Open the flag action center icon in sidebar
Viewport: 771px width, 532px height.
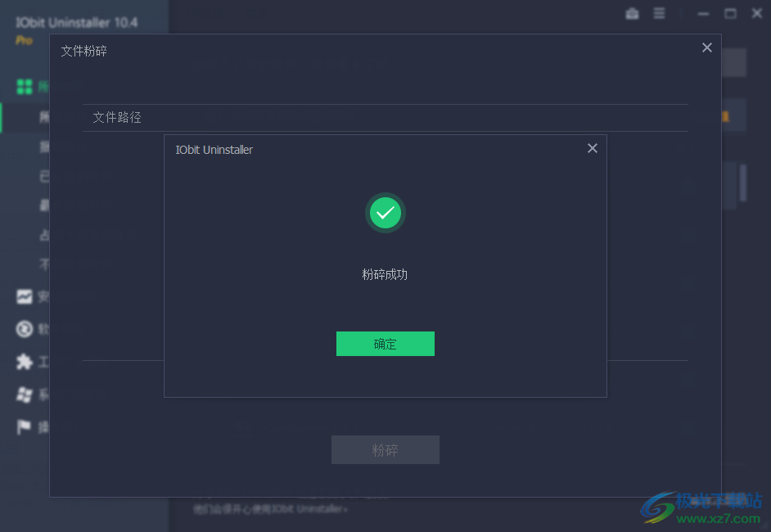click(24, 426)
